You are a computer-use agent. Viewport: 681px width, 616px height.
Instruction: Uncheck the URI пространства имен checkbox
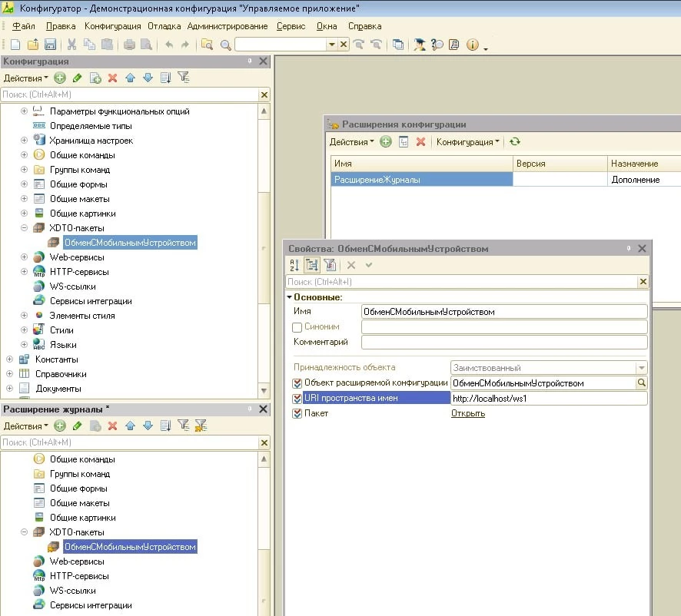click(x=297, y=399)
